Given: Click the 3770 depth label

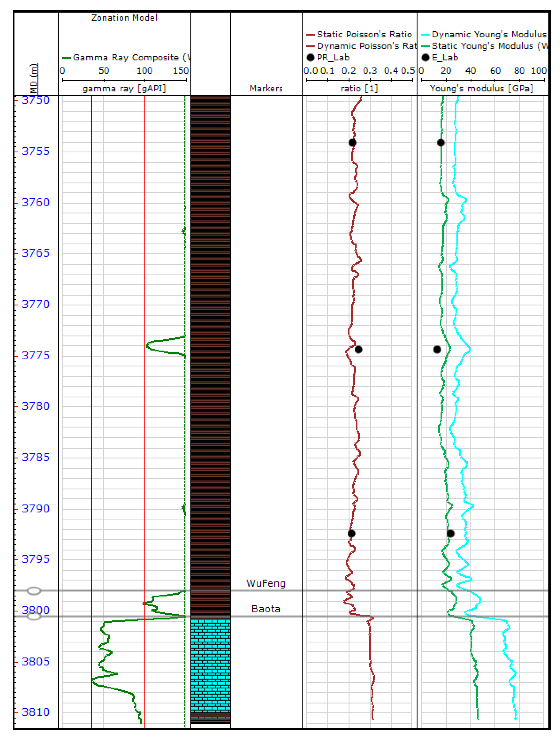Looking at the screenshot, I should [x=36, y=304].
